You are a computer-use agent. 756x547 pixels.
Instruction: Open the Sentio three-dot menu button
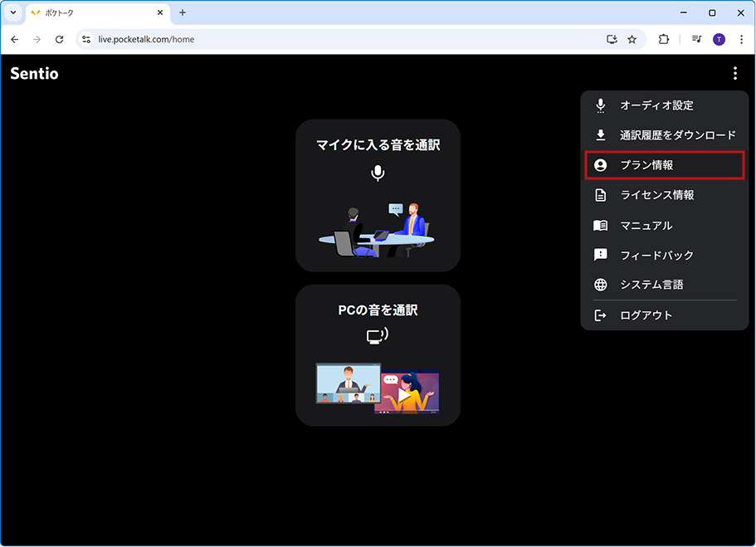[x=734, y=73]
